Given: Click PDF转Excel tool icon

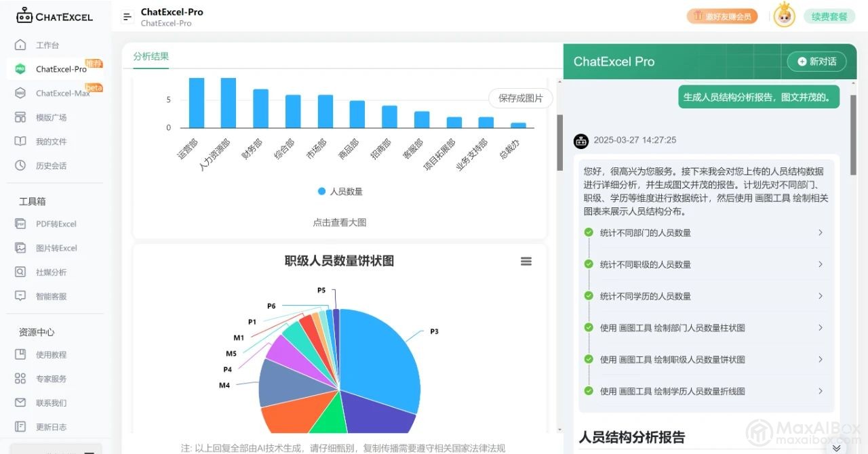Looking at the screenshot, I should tap(20, 224).
